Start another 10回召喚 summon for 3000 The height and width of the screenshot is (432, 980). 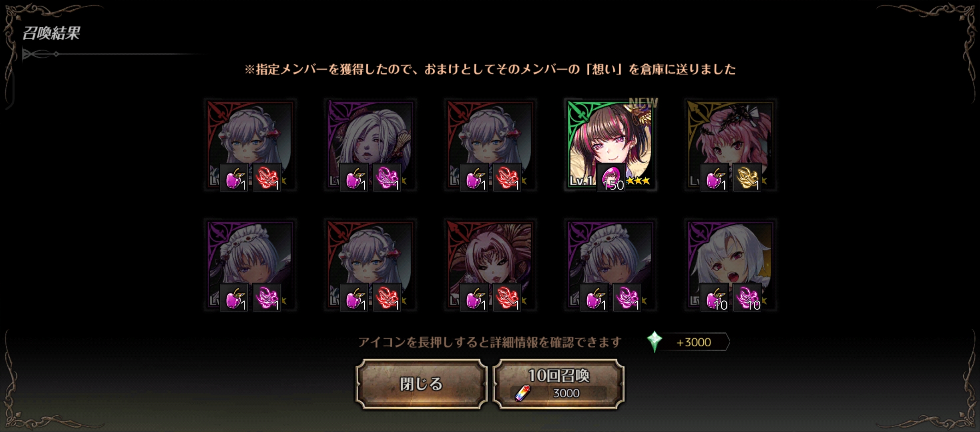click(x=558, y=384)
